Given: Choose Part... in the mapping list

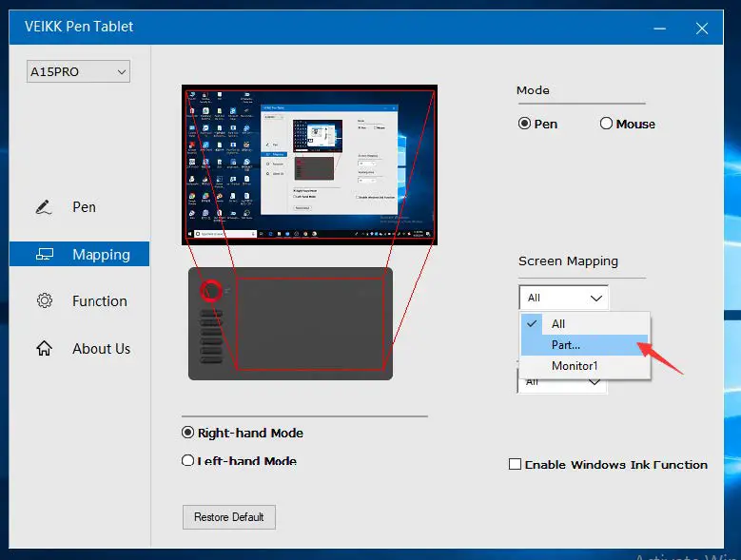Looking at the screenshot, I should coord(584,345).
